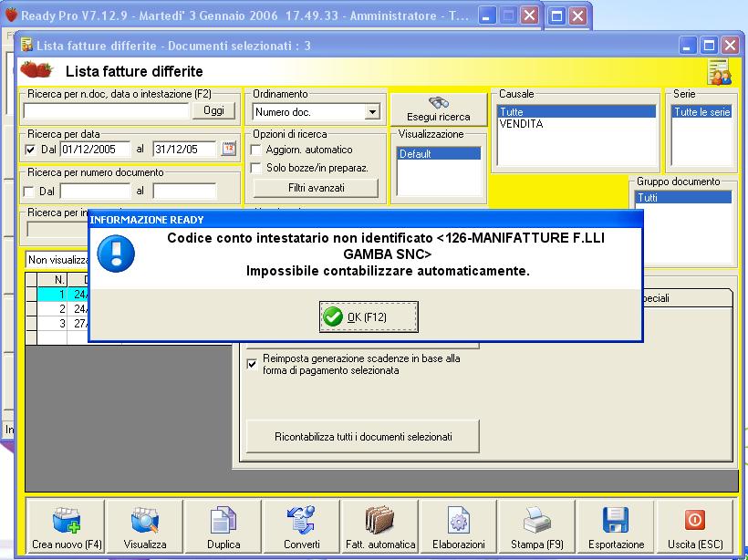Select Default in the Visualizzazione list
The image size is (748, 560).
coord(439,154)
